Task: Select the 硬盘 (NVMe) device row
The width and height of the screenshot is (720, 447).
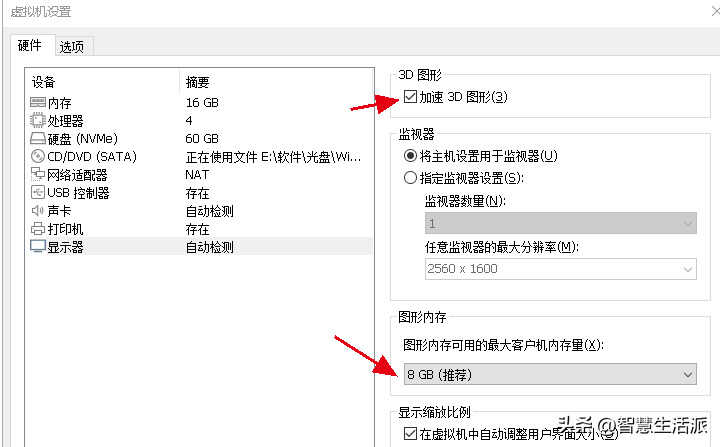Action: tap(200, 138)
